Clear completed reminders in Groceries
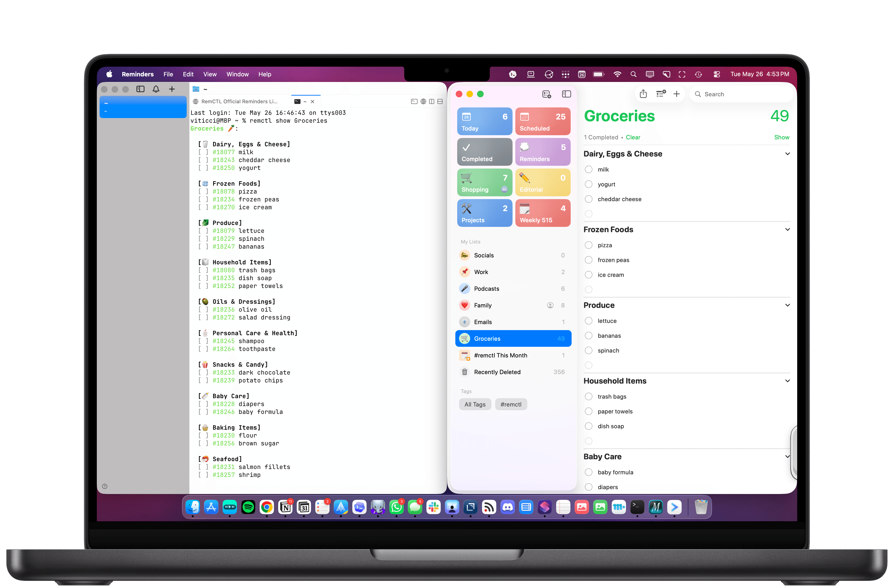The image size is (894, 588). click(x=633, y=138)
